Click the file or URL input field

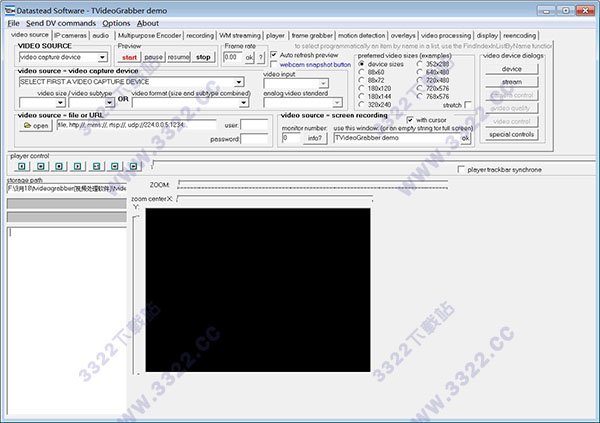136,125
